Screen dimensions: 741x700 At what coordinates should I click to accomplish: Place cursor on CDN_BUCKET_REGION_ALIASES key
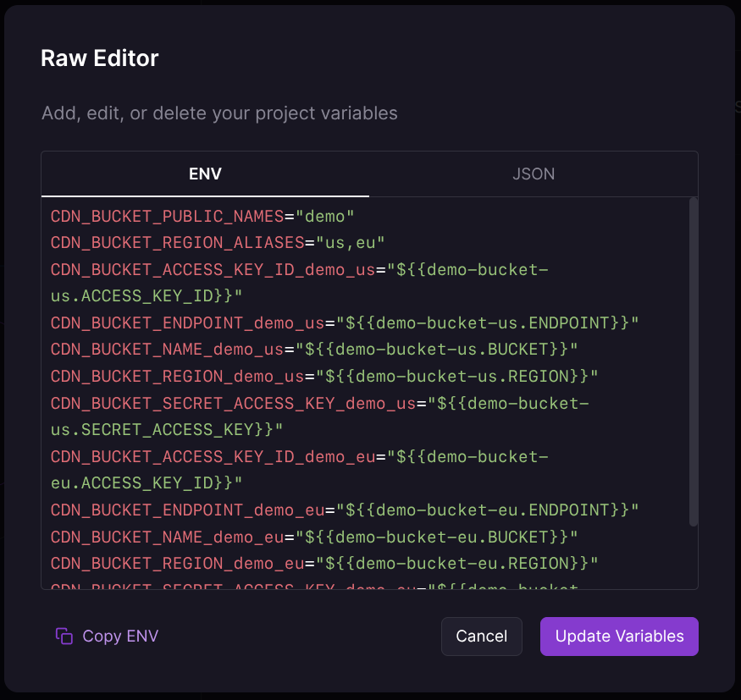176,243
